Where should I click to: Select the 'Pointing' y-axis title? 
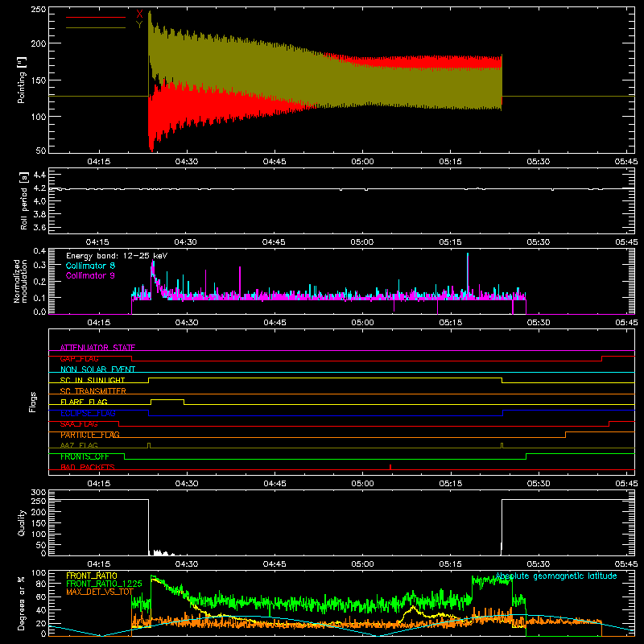22,80
